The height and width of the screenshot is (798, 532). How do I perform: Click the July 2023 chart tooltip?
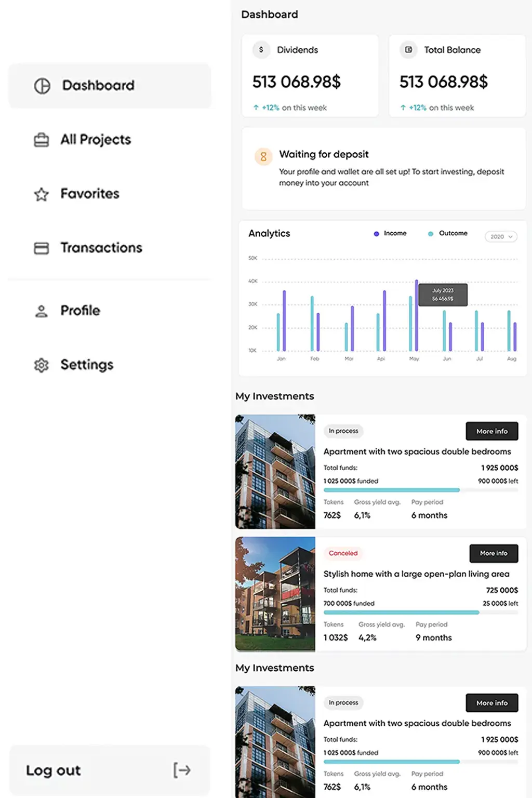tap(443, 295)
